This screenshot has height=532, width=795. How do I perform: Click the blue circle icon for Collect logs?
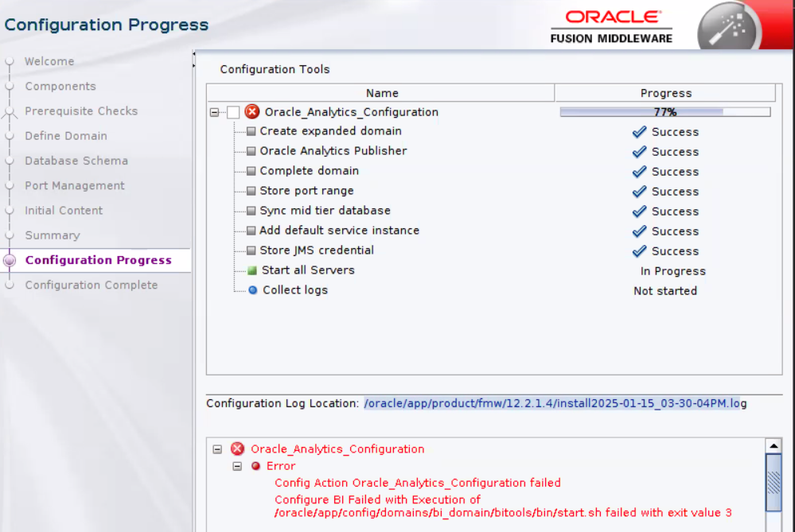[252, 289]
